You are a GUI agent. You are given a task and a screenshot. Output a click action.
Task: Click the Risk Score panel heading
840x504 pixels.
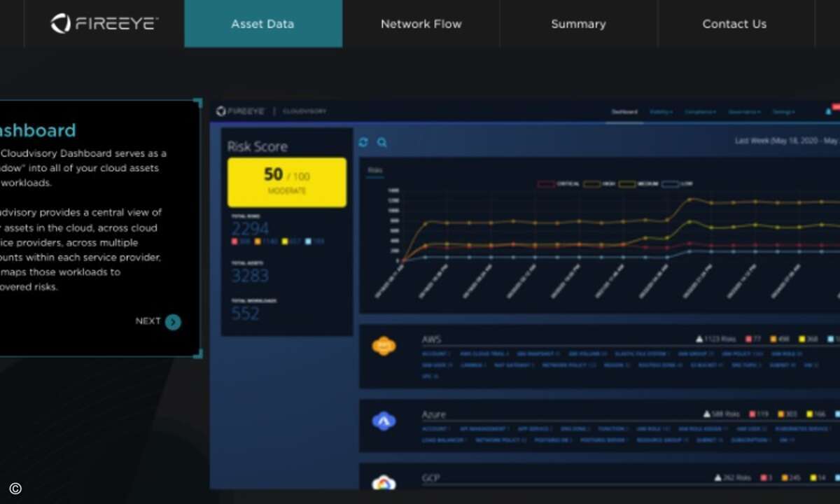coord(257,146)
